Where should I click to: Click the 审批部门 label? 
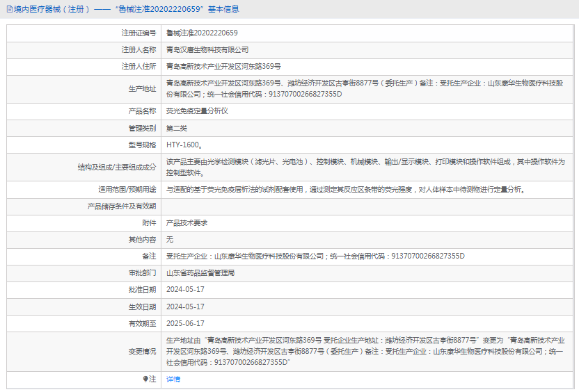tap(142, 273)
